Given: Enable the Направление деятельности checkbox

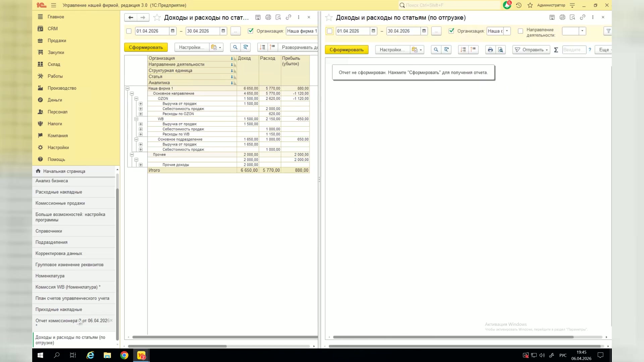Looking at the screenshot, I should click(521, 31).
